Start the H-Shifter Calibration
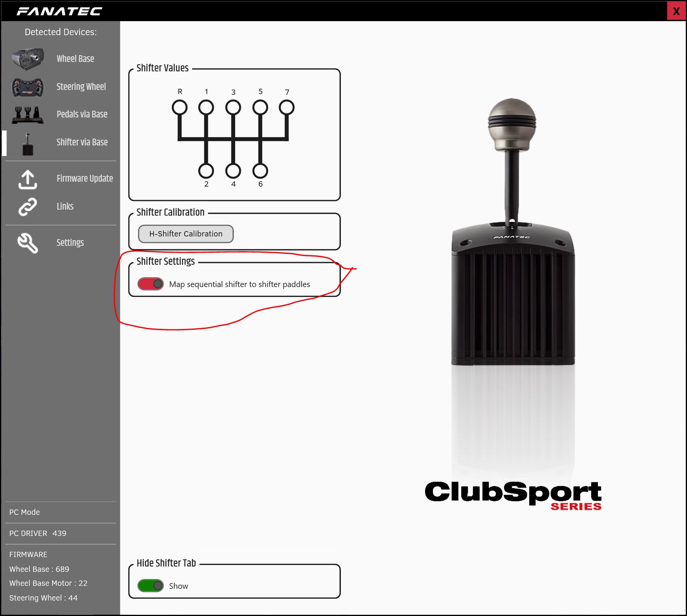 [186, 234]
